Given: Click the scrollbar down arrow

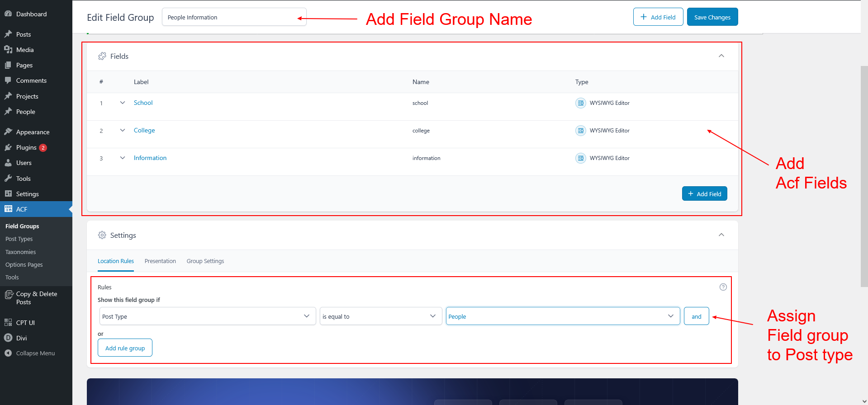Looking at the screenshot, I should 864,401.
